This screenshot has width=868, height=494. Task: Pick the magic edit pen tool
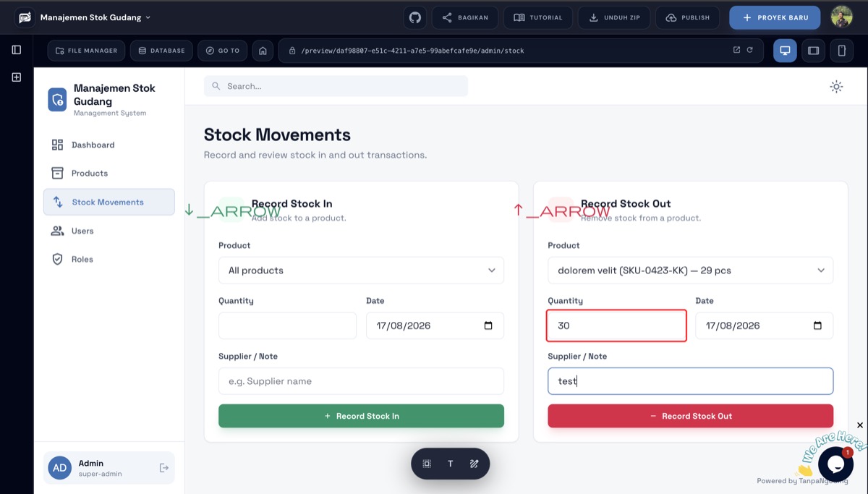pos(475,464)
